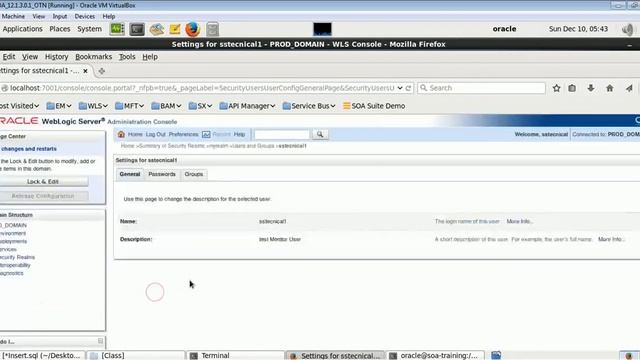Open Environment in Domain Structure
The width and height of the screenshot is (640, 360).
(13, 233)
